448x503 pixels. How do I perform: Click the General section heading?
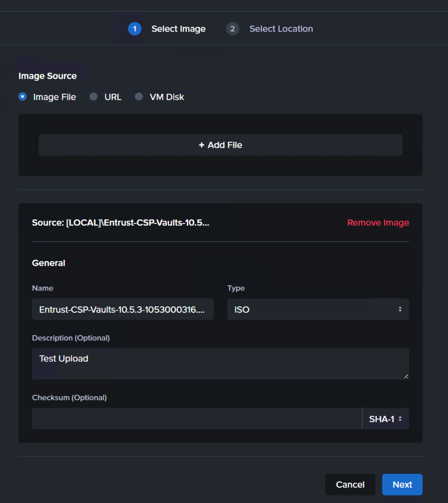click(48, 263)
